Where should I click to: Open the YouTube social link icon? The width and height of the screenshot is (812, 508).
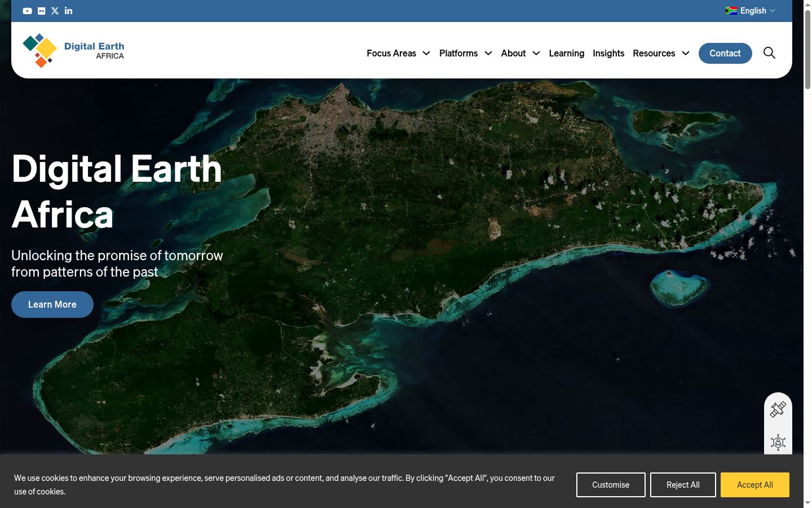coord(27,11)
